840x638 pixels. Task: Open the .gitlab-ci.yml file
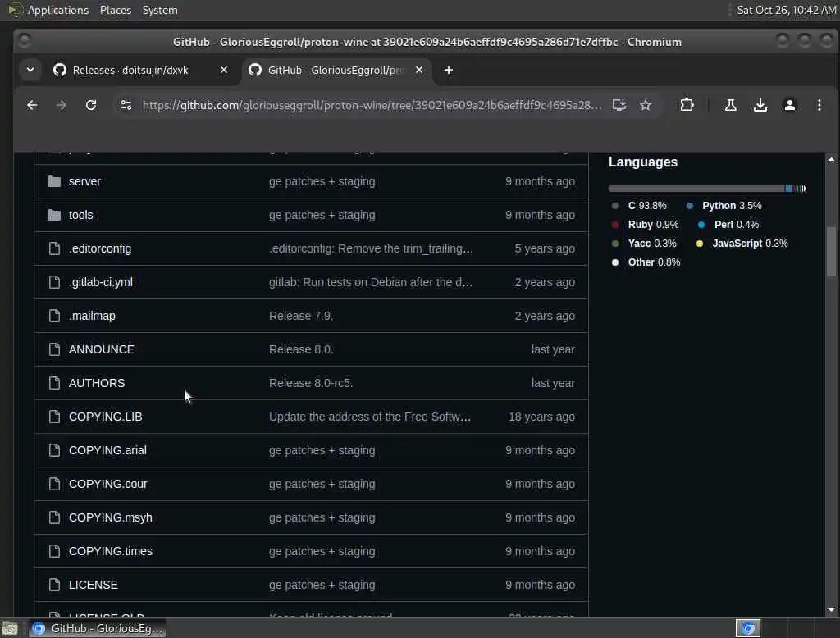(x=101, y=282)
